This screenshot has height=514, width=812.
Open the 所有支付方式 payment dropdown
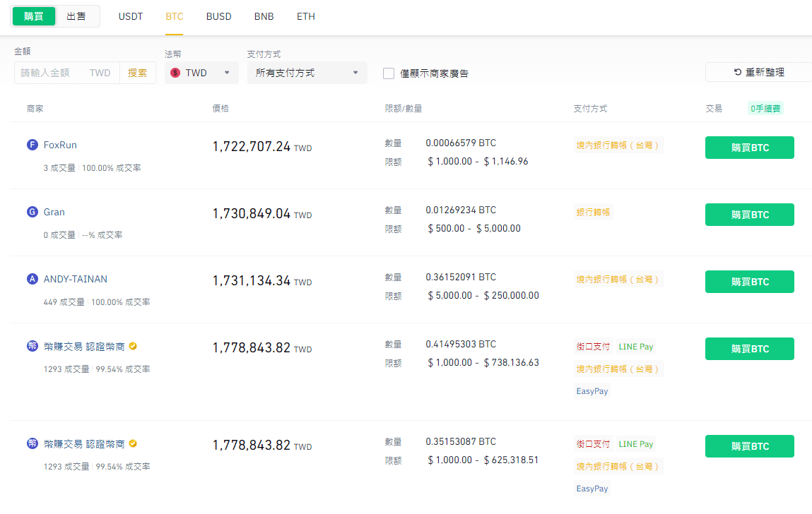(x=307, y=71)
